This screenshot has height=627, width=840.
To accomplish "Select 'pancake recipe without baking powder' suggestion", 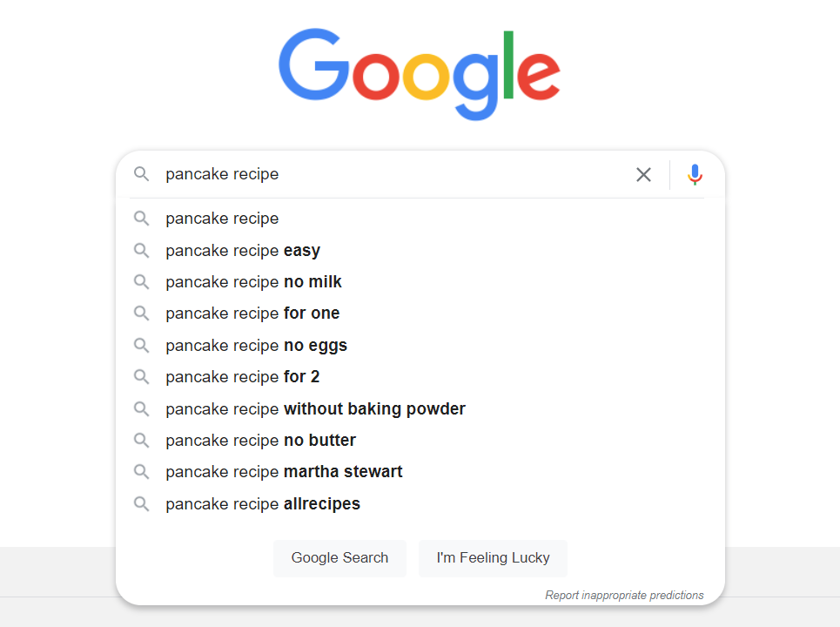I will point(420,409).
